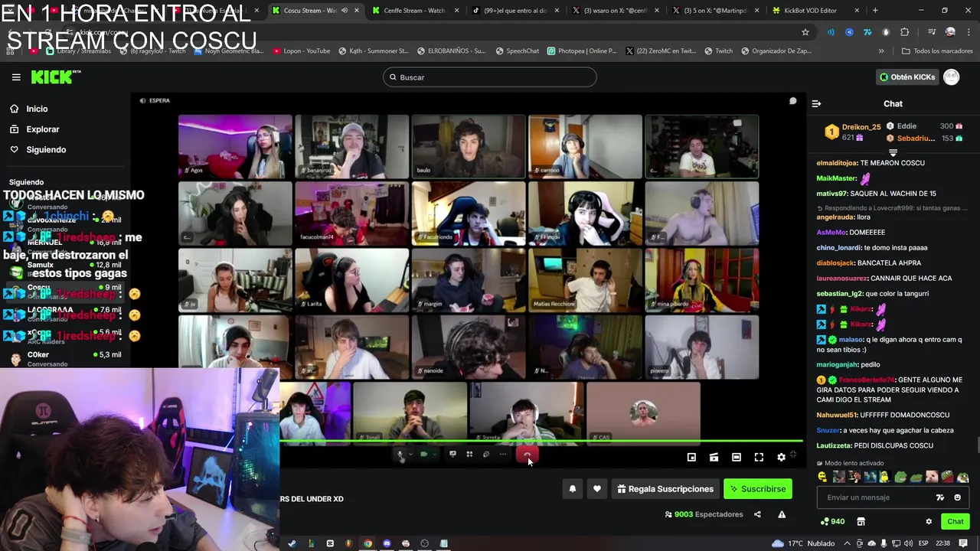This screenshot has width=980, height=551.
Task: Hang up with the red call button
Action: pyautogui.click(x=527, y=455)
